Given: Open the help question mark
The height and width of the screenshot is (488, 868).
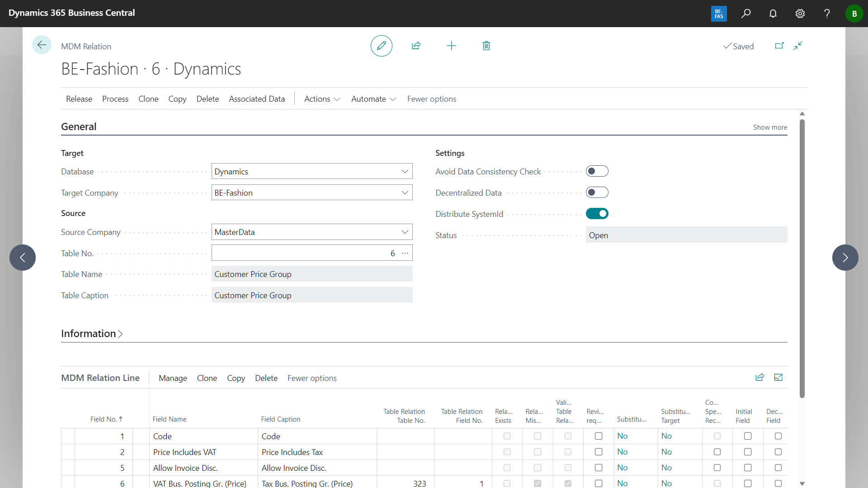Looking at the screenshot, I should [x=827, y=14].
